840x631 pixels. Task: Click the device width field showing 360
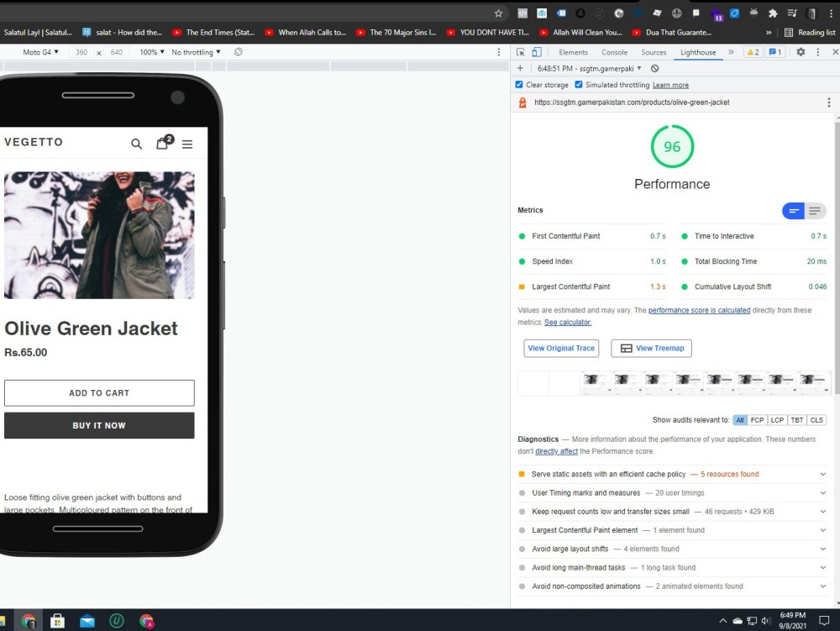pyautogui.click(x=81, y=52)
